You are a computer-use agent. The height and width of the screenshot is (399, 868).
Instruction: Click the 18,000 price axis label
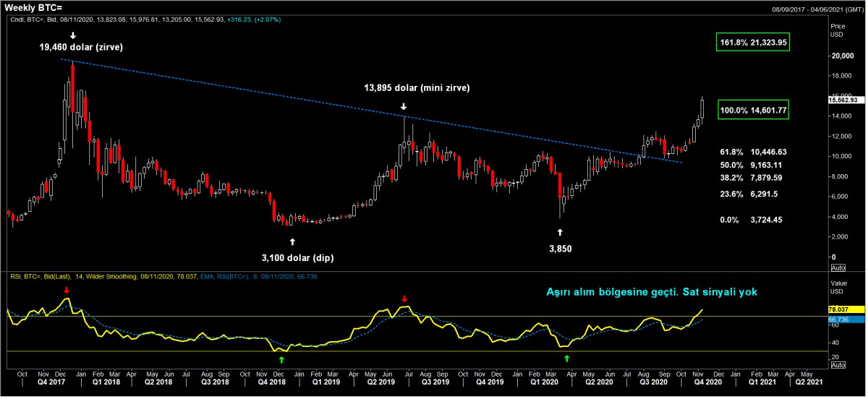coord(841,75)
